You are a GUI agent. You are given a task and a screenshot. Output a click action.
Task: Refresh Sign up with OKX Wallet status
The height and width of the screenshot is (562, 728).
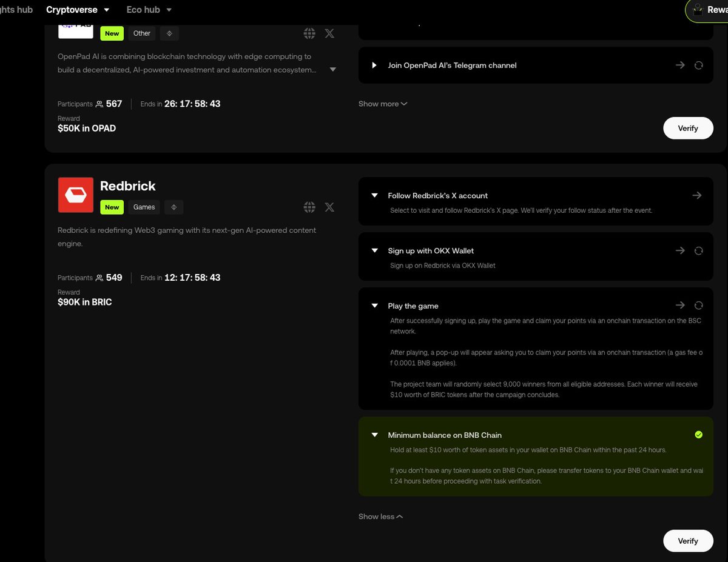coord(698,250)
